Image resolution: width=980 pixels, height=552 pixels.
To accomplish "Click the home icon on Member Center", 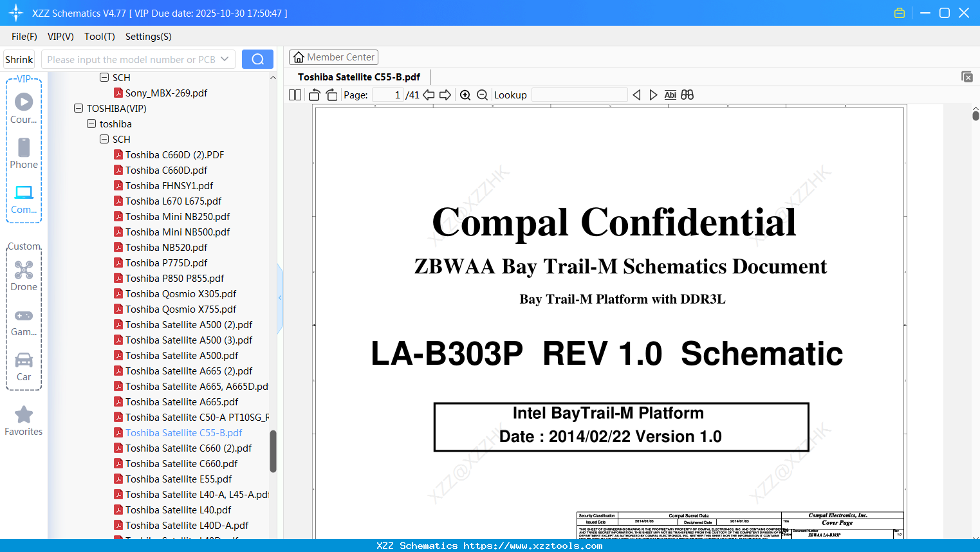I will 299,57.
